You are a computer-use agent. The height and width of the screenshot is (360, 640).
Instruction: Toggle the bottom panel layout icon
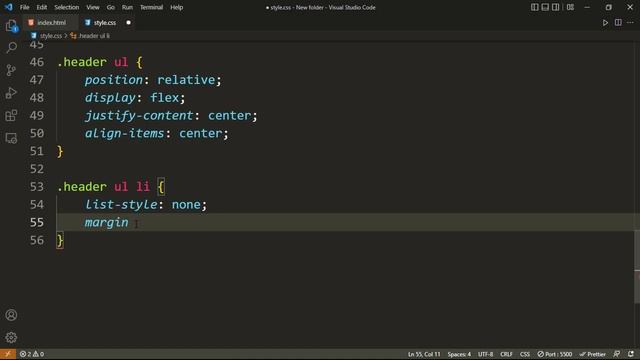pyautogui.click(x=545, y=7)
